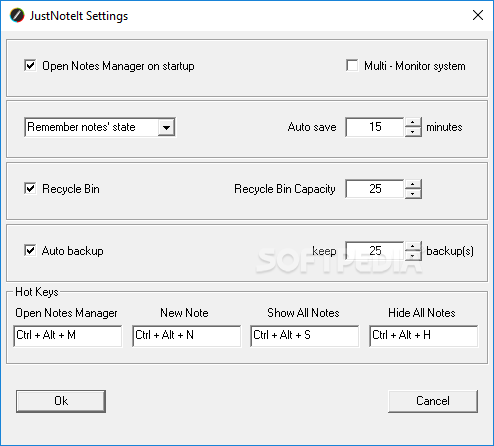Click the Auto save minutes value field
The height and width of the screenshot is (446, 494).
point(375,127)
